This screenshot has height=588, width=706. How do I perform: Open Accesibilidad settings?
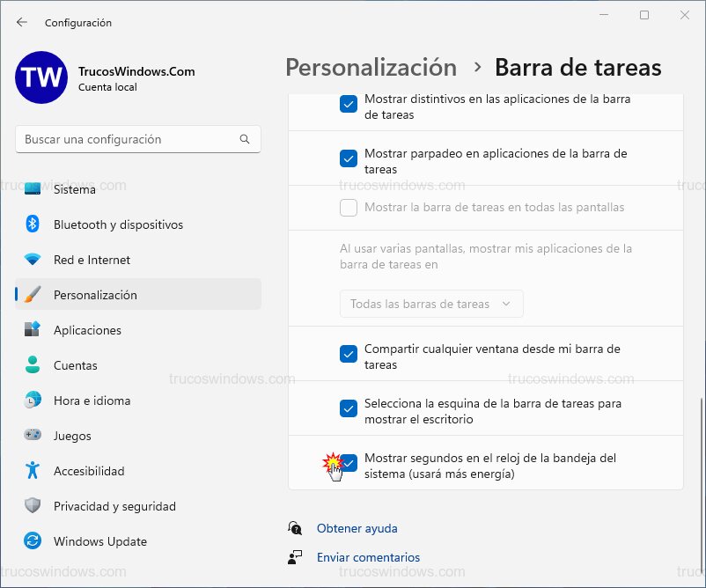coord(87,470)
